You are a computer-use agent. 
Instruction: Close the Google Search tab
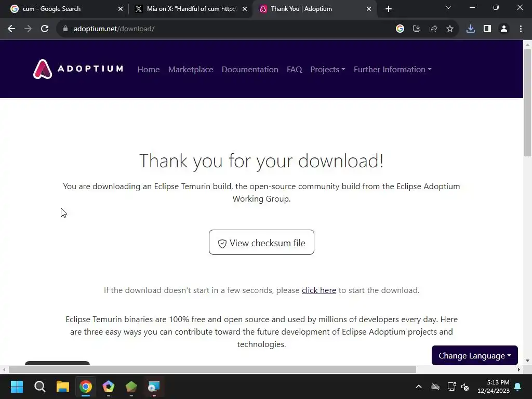(121, 9)
